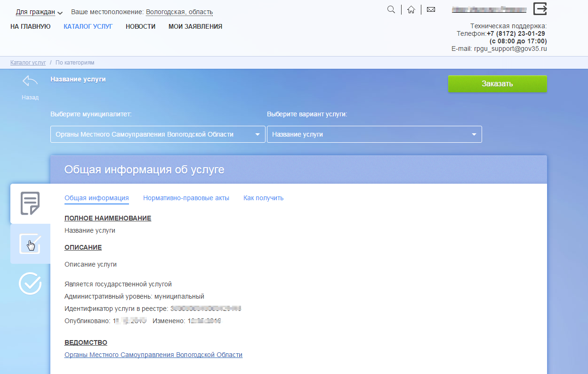Click the home icon in header
Viewport: 588px width, 374px height.
pyautogui.click(x=411, y=9)
